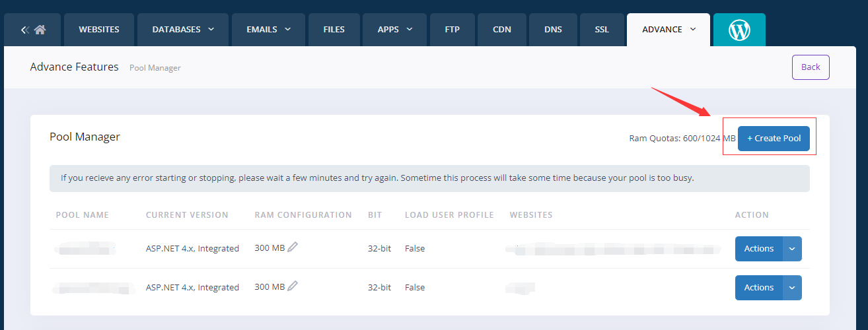Click the home icon tab
This screenshot has width=868, height=330.
(x=33, y=30)
